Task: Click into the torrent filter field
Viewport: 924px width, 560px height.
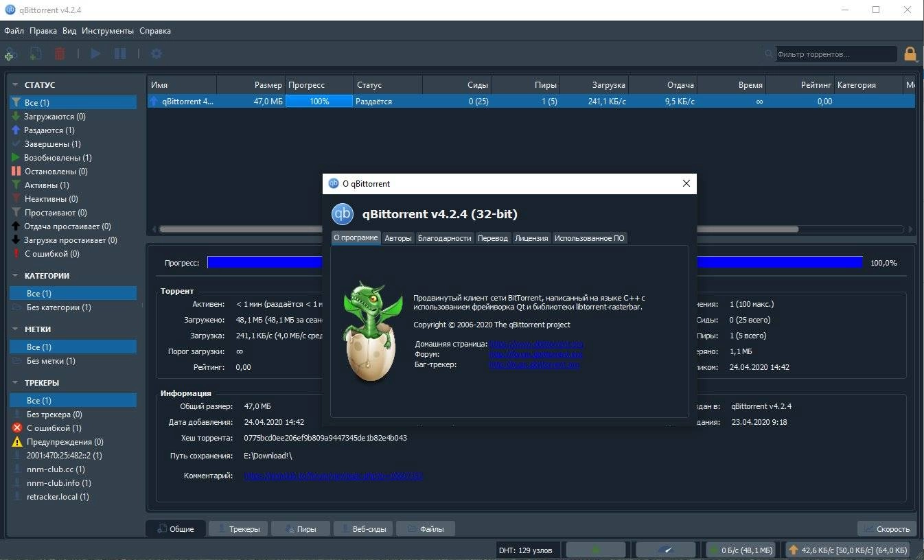Action: (x=836, y=54)
